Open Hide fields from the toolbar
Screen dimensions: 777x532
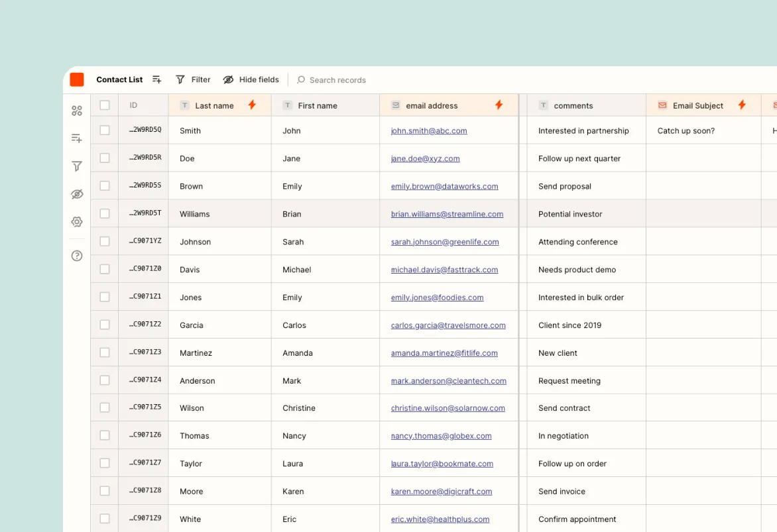tap(251, 80)
